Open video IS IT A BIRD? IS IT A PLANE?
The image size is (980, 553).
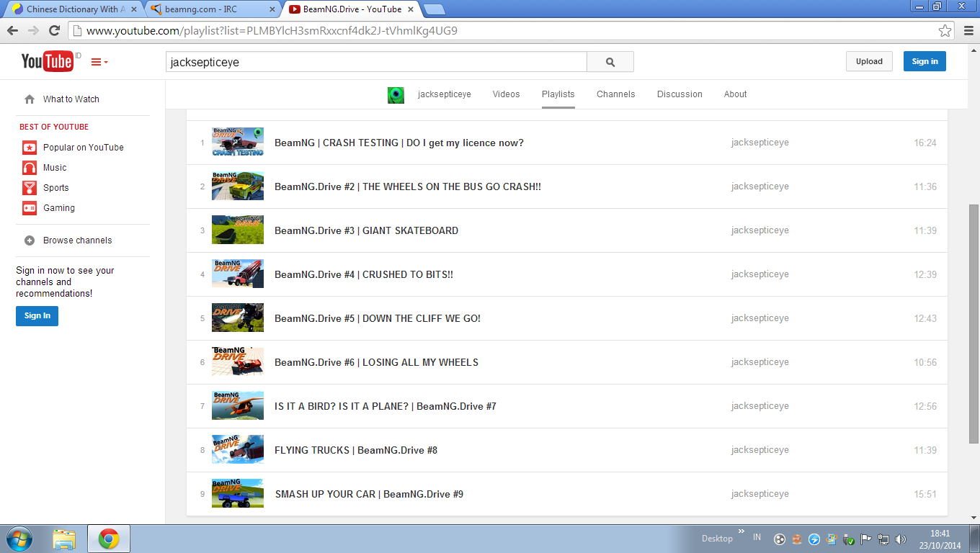(x=386, y=407)
